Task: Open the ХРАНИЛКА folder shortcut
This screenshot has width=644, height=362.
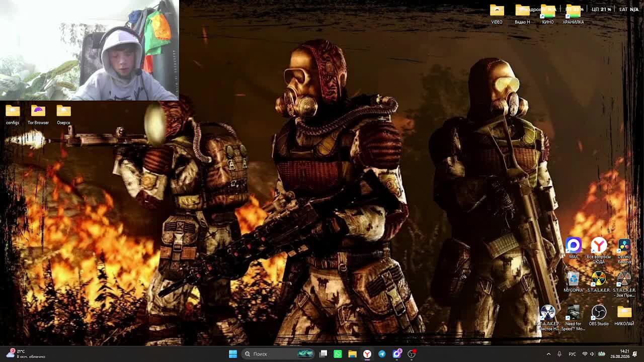Action: click(x=573, y=14)
